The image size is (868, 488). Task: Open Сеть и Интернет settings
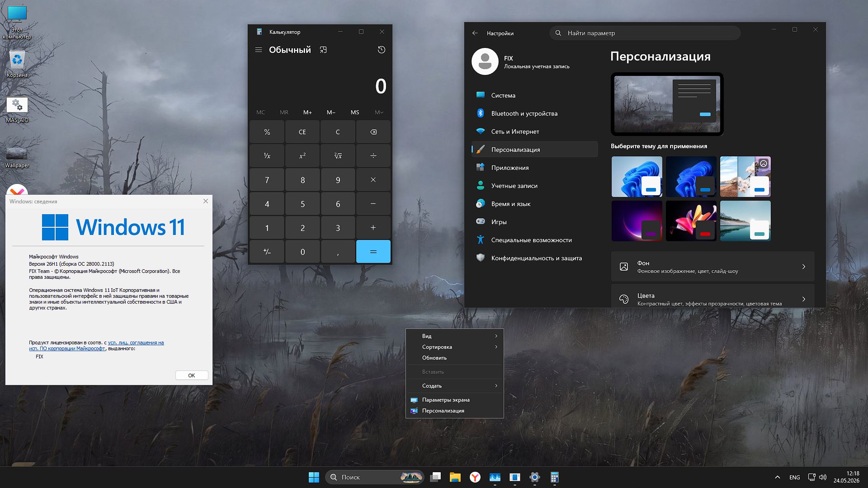click(534, 131)
